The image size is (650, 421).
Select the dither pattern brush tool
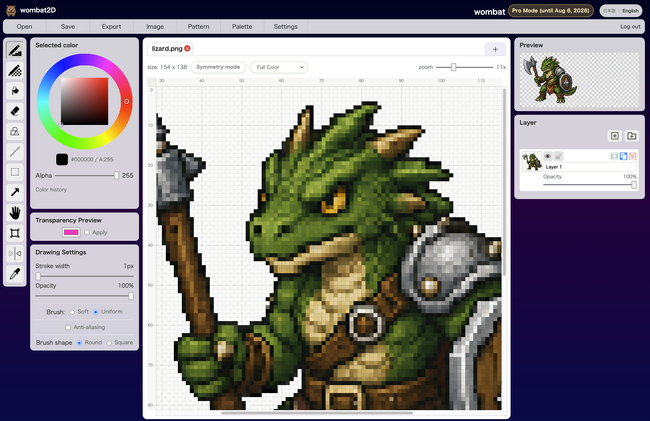(15, 71)
